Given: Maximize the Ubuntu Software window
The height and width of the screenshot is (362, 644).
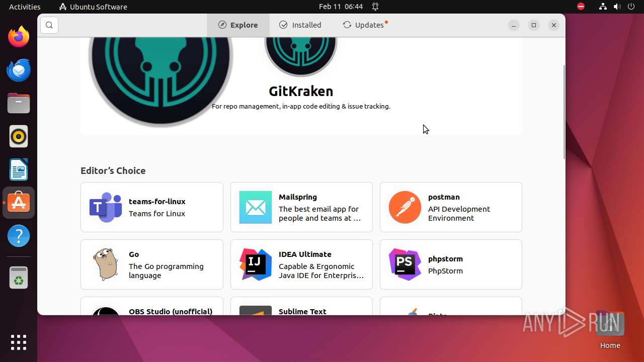Looking at the screenshot, I should pyautogui.click(x=534, y=25).
